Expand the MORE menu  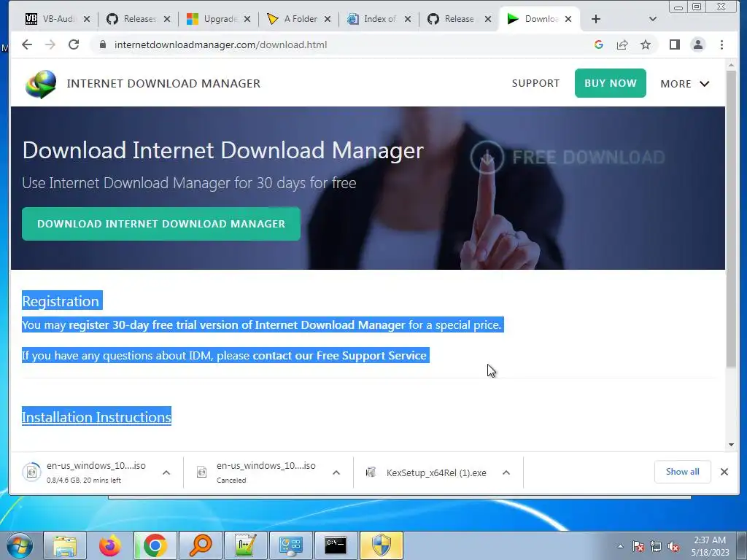point(685,84)
